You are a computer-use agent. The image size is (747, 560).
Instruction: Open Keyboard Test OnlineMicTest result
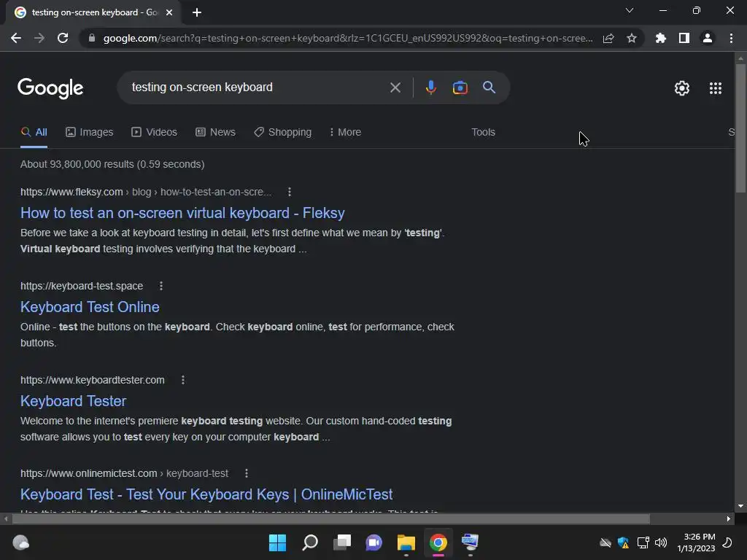coord(206,494)
